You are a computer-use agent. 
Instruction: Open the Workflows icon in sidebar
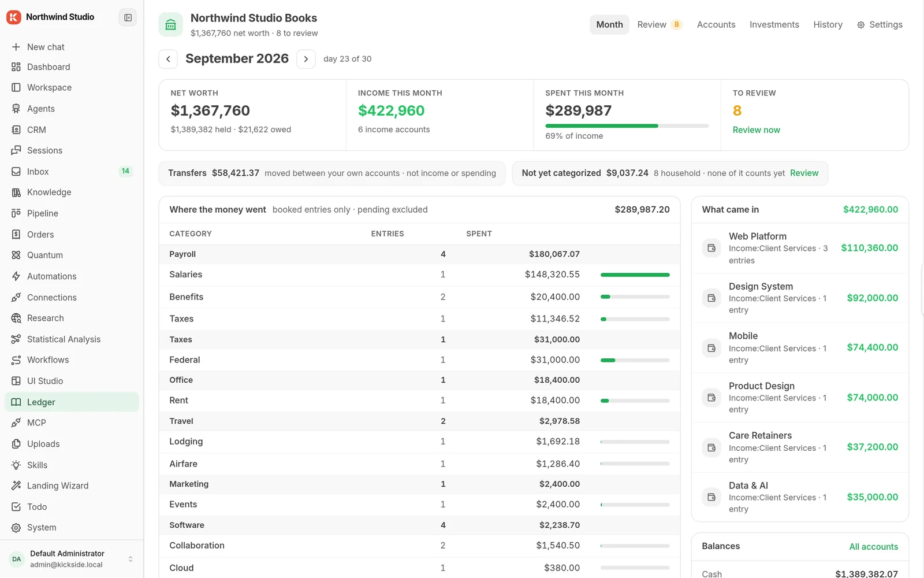[x=16, y=360]
